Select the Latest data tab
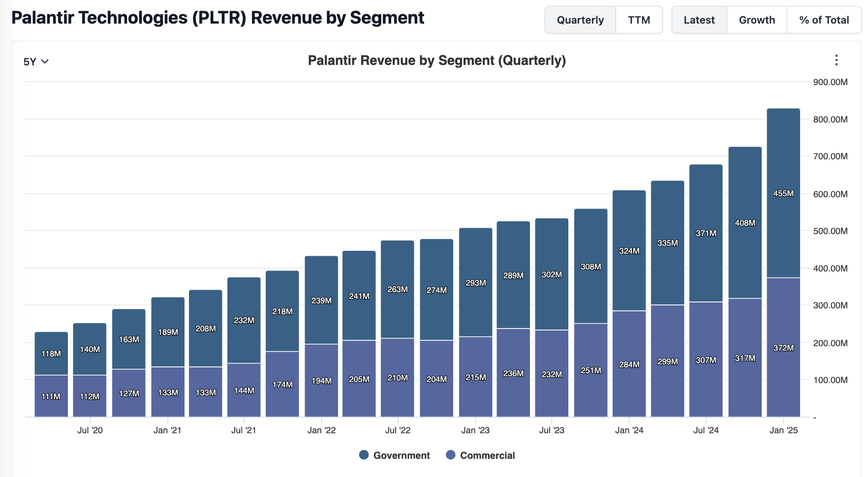 699,20
